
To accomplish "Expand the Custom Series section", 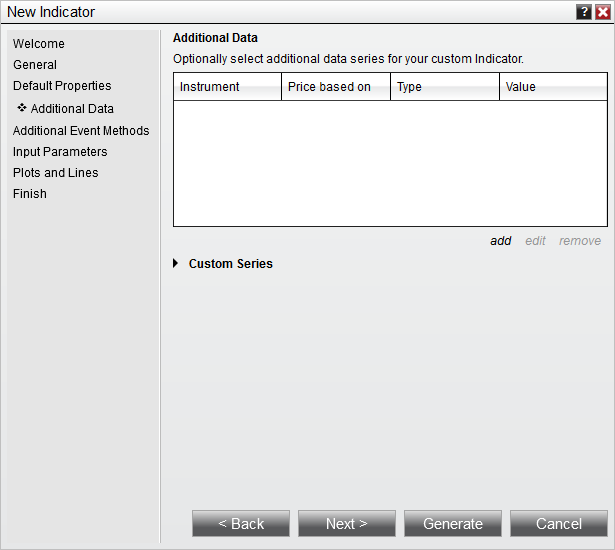I will click(x=176, y=264).
